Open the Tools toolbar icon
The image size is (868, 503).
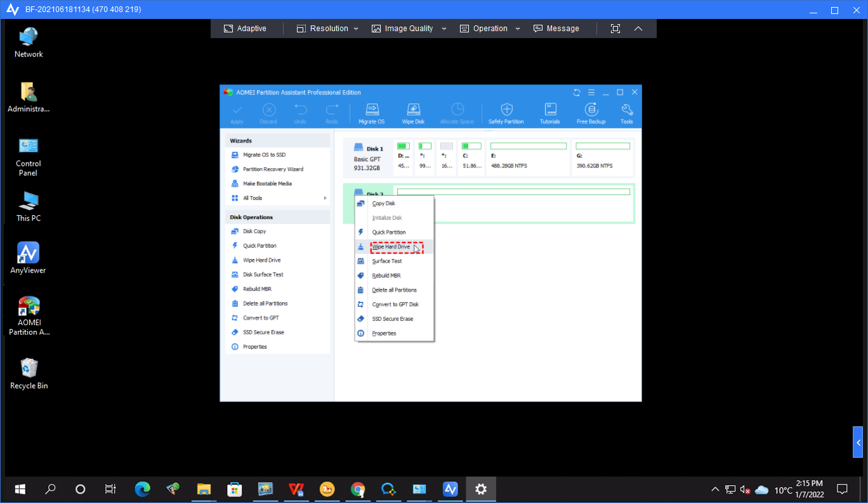click(627, 113)
